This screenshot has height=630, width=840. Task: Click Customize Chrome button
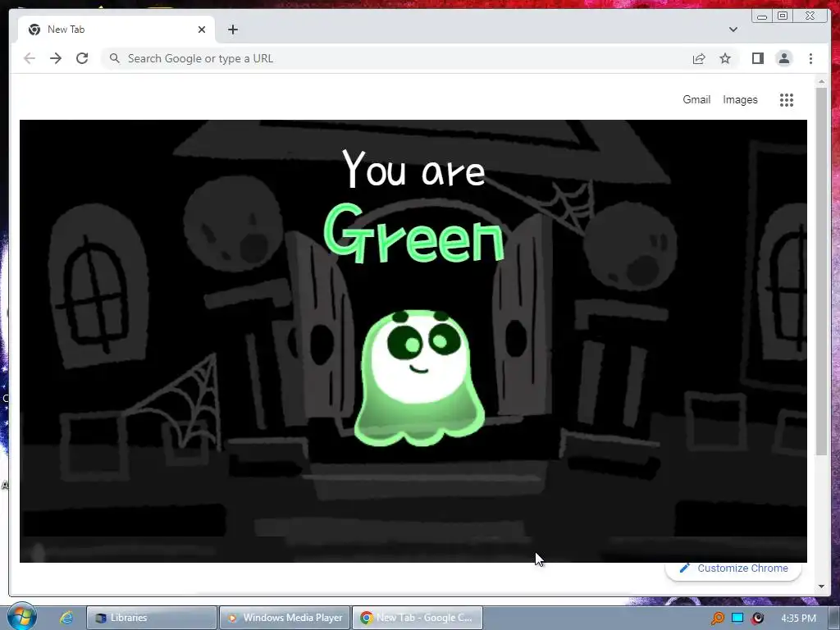733,568
